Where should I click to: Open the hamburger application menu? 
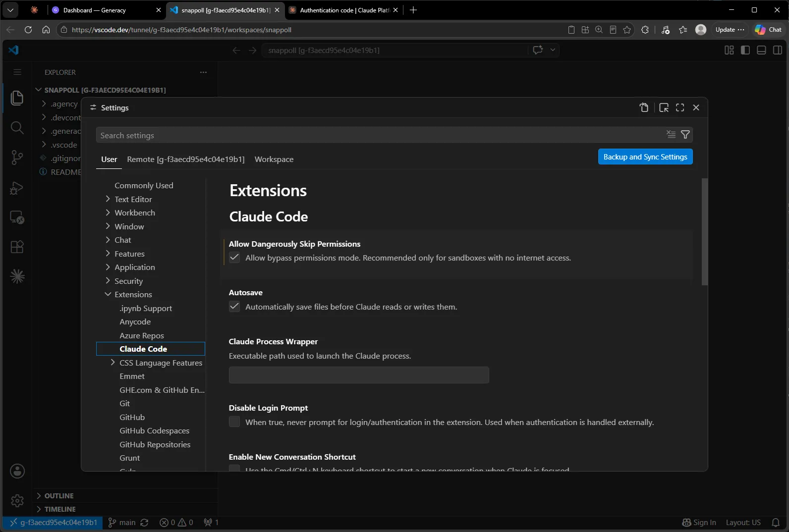(17, 72)
